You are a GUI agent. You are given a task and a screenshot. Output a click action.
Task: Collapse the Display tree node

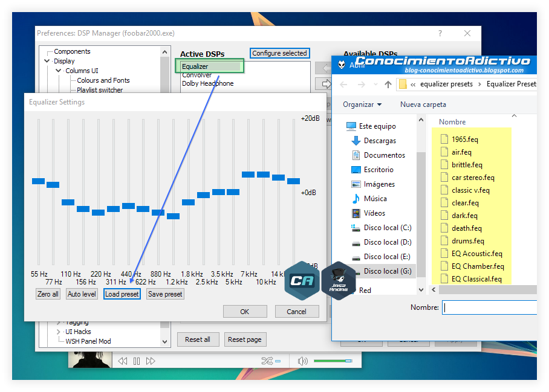47,60
